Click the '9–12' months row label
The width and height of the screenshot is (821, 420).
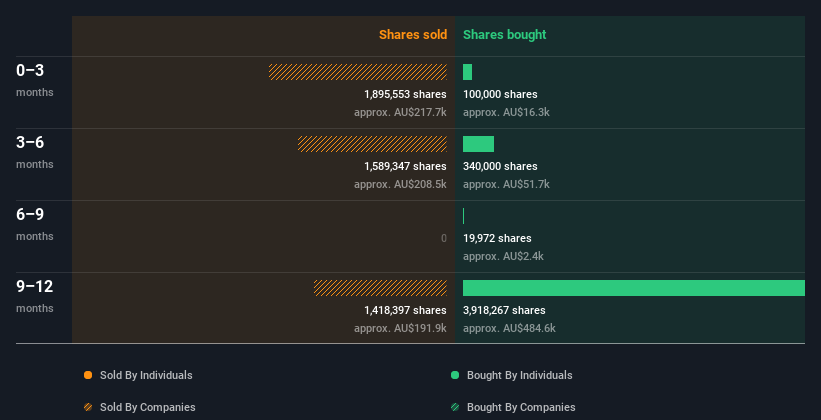click(35, 286)
